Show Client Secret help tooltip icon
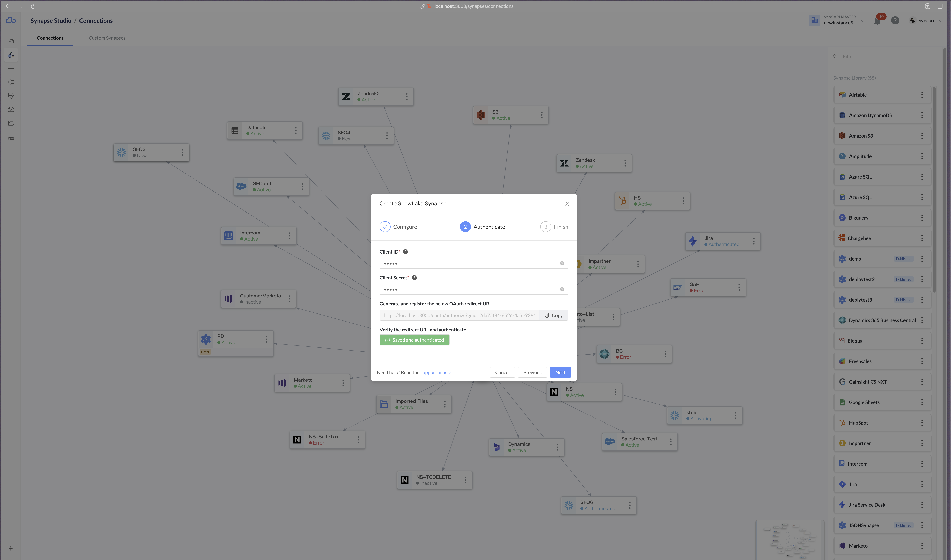The height and width of the screenshot is (560, 951). click(x=414, y=278)
